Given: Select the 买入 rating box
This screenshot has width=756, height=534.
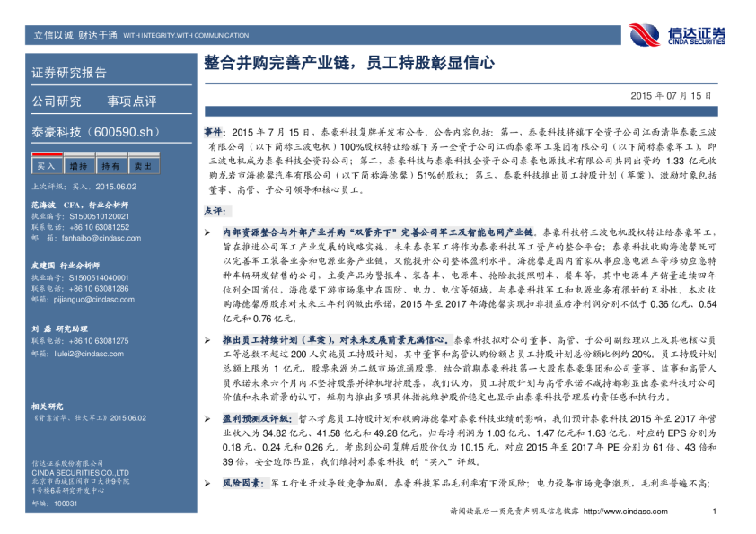Looking at the screenshot, I should tap(45, 166).
